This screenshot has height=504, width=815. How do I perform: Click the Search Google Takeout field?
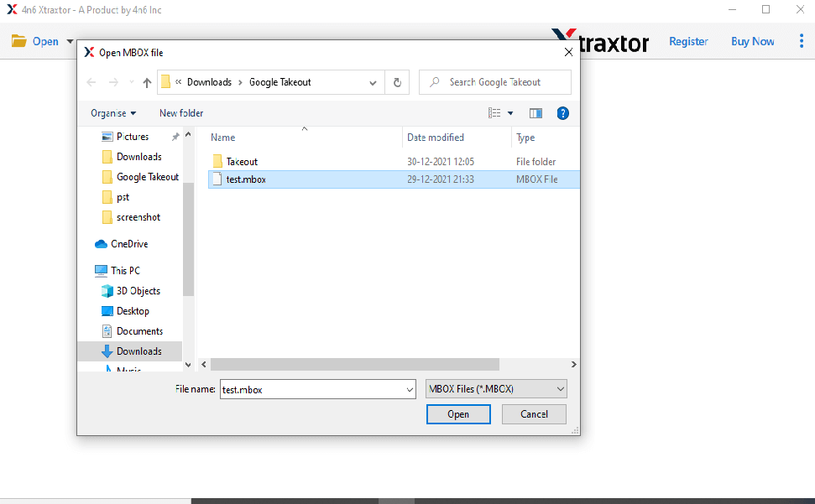pos(495,82)
